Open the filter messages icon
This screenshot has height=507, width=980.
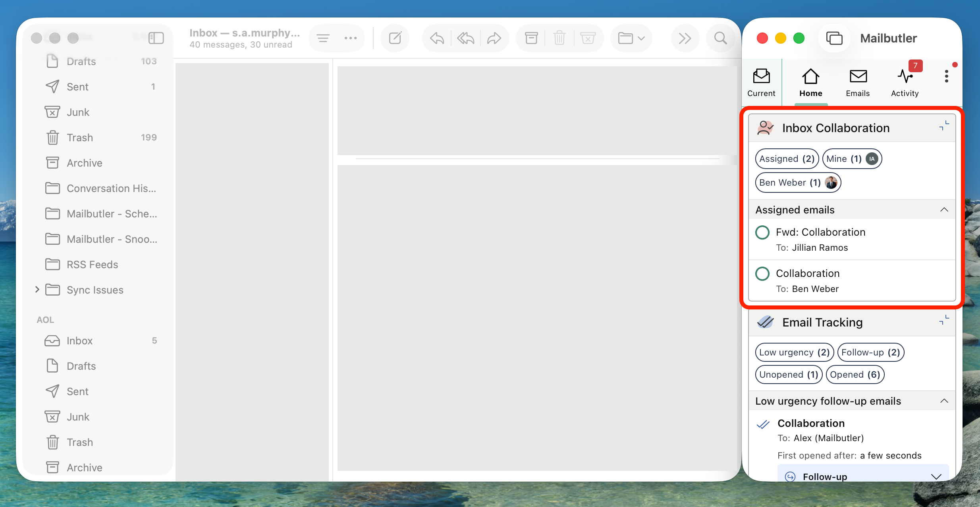(323, 38)
